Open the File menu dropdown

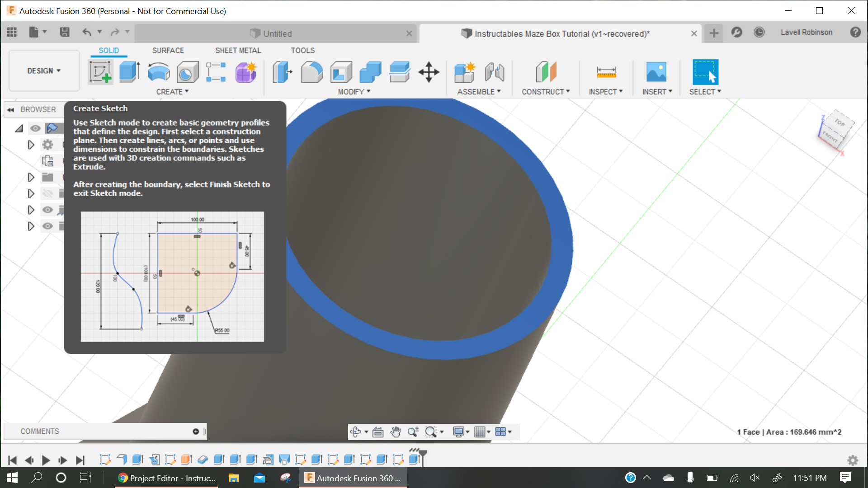click(38, 32)
